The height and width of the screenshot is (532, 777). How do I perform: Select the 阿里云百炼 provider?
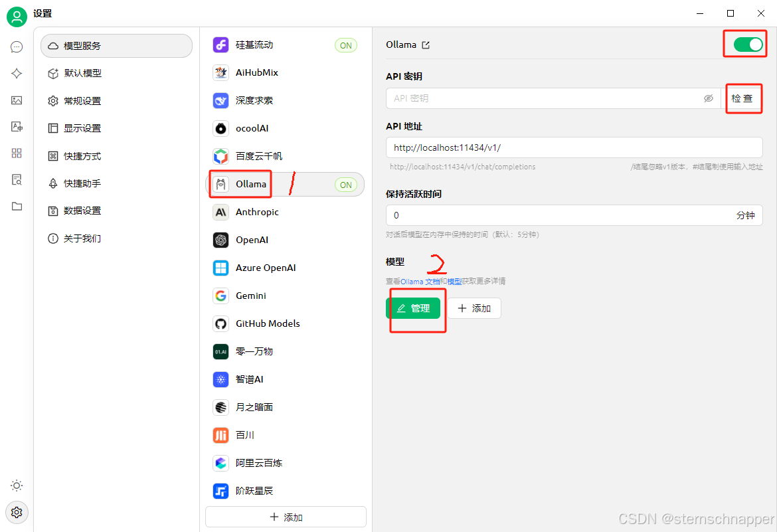point(285,463)
